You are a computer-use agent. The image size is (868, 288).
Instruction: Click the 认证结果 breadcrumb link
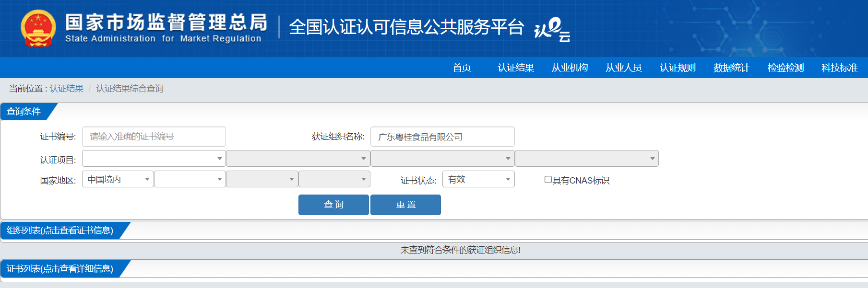click(66, 89)
